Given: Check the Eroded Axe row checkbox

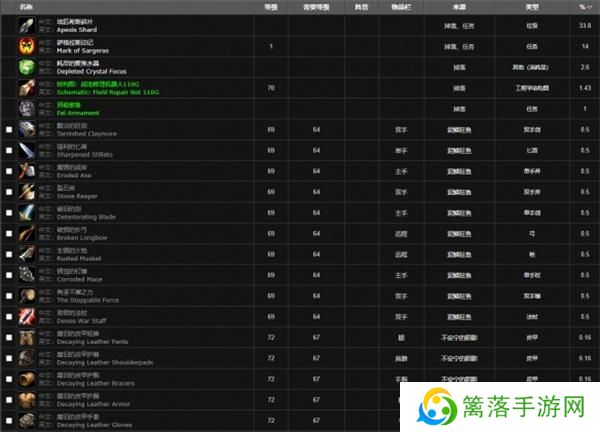Looking at the screenshot, I should coord(9,171).
